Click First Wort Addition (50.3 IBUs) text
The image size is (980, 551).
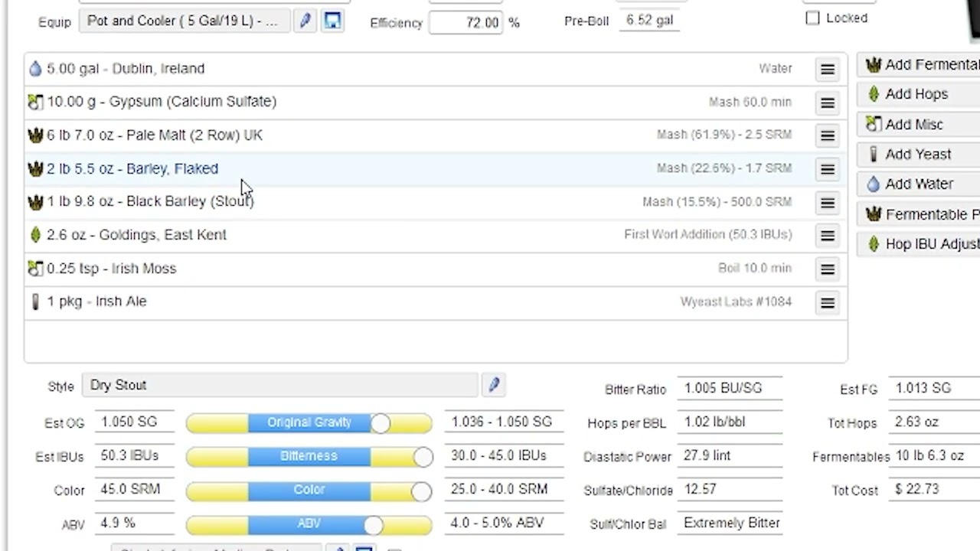coord(708,235)
